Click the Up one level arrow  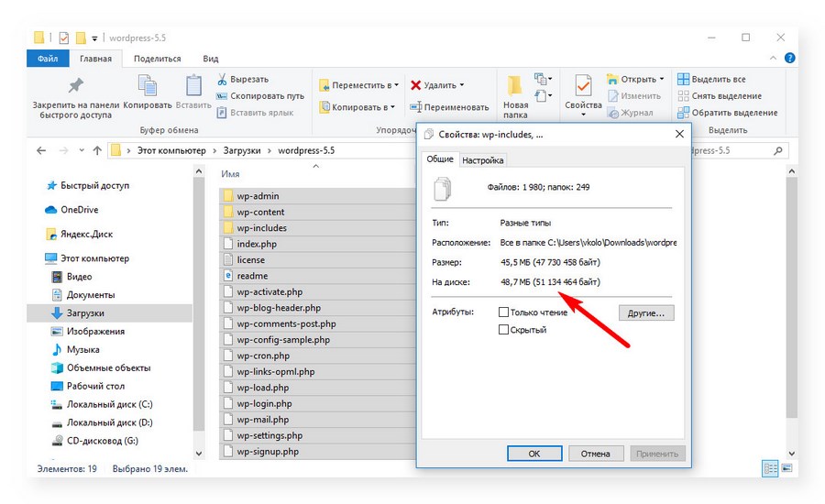tap(97, 150)
